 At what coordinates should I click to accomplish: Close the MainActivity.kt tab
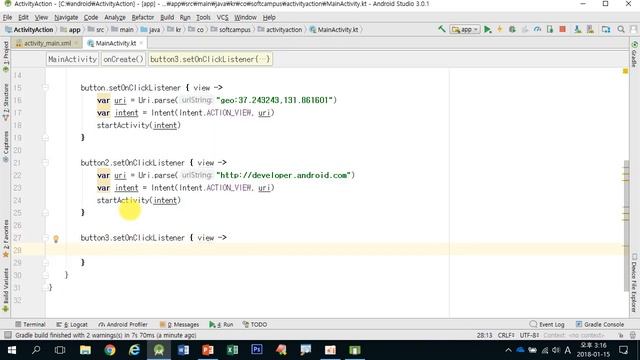click(141, 43)
